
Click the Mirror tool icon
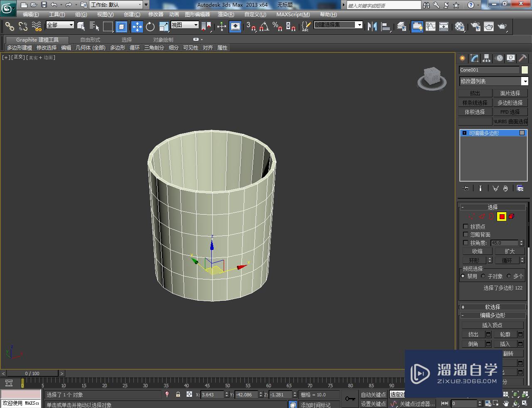coord(372,27)
